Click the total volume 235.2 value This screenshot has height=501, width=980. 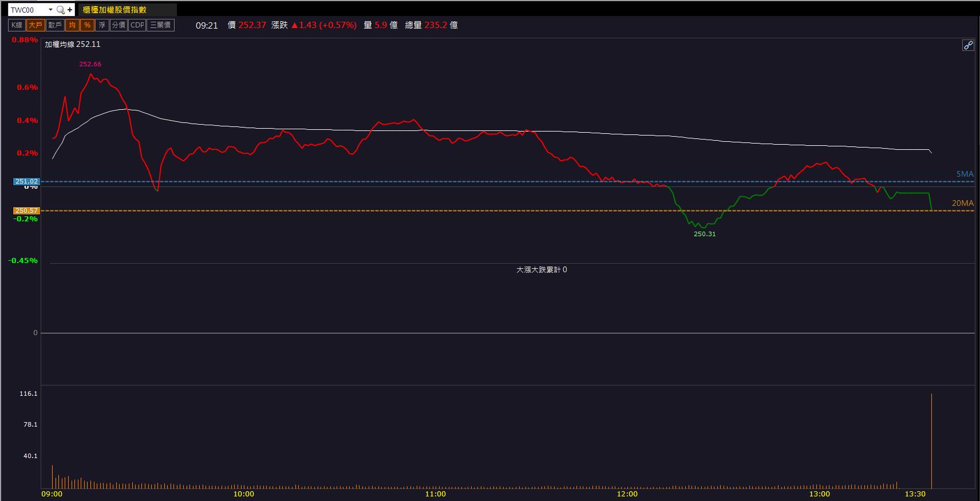(x=436, y=25)
